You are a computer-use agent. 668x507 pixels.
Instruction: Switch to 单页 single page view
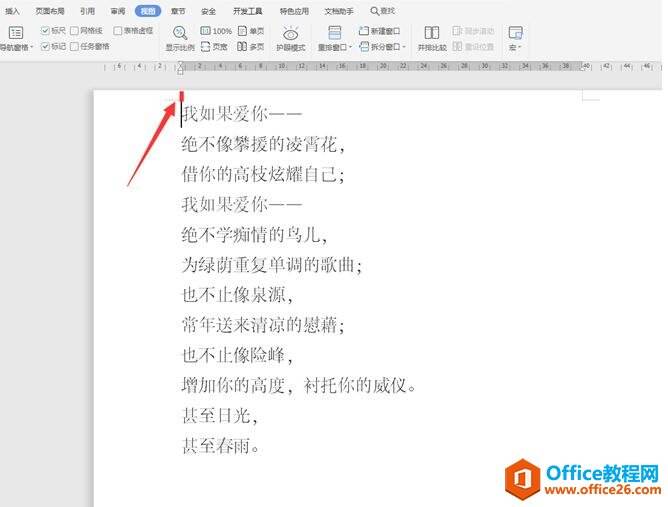[251, 31]
